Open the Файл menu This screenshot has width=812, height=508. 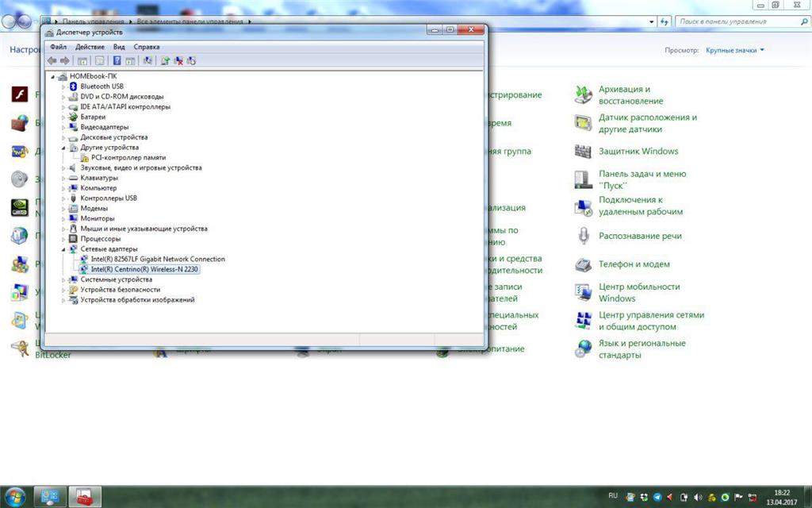click(59, 47)
